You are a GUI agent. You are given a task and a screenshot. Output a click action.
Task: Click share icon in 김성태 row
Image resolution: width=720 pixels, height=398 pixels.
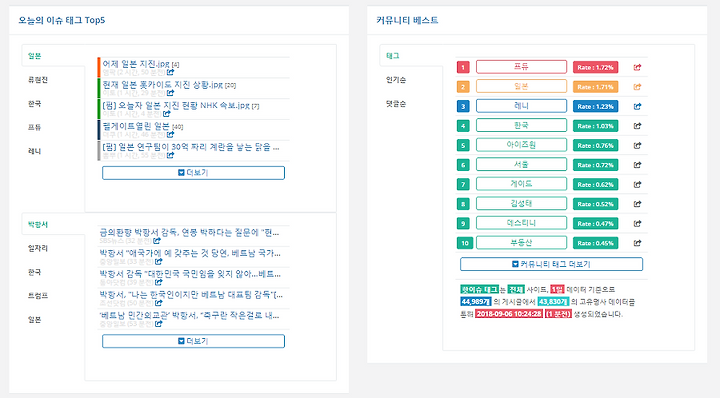click(637, 204)
